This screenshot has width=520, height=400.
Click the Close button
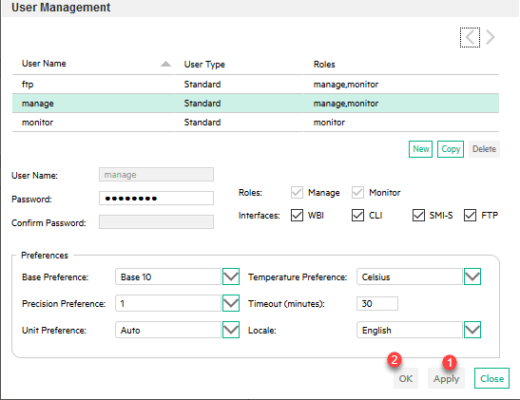pyautogui.click(x=492, y=378)
